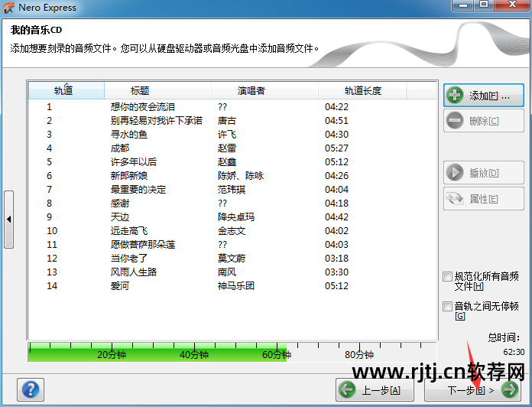Click artist 莫文蔚

[232, 259]
